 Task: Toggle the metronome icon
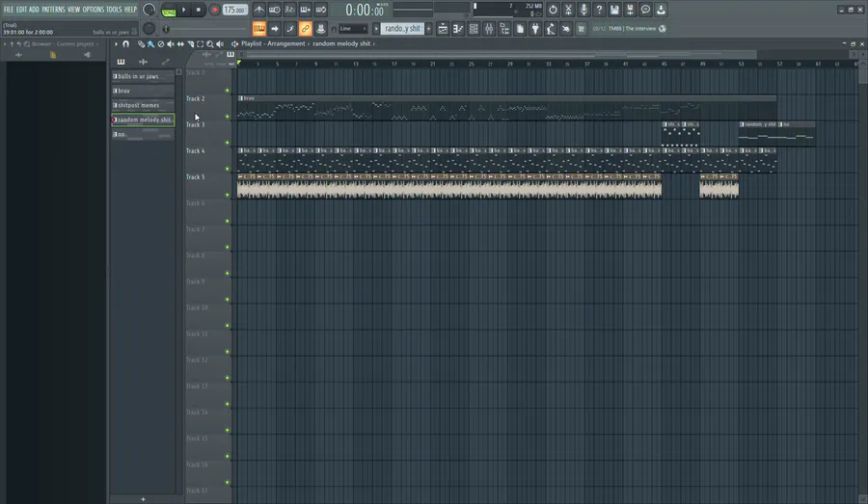click(x=259, y=10)
